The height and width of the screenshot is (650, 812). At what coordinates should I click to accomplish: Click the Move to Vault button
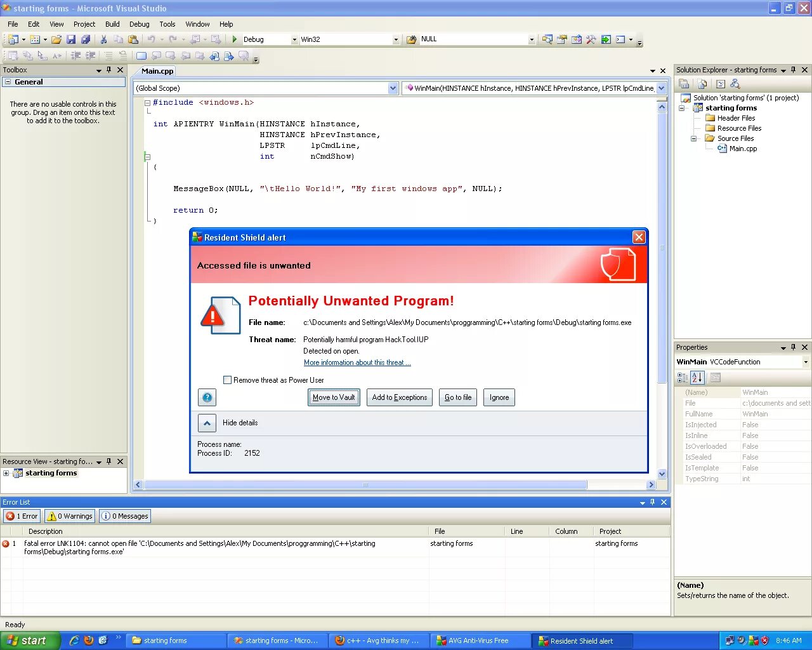334,397
